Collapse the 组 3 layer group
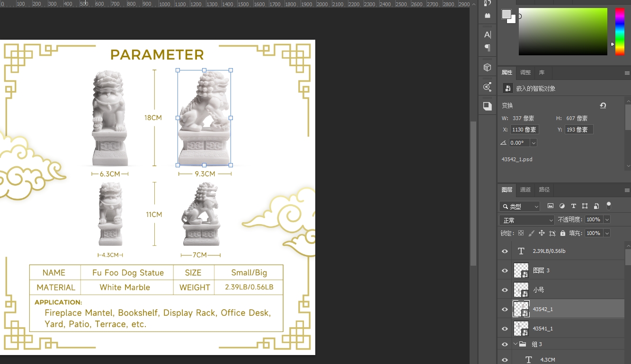Viewport: 631px width, 364px height. tap(515, 344)
